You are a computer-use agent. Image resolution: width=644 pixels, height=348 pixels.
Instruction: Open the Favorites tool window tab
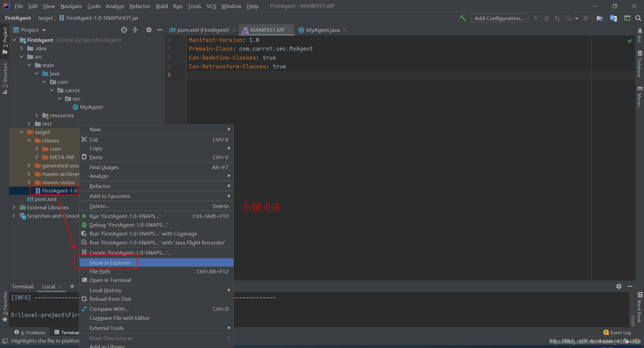(x=5, y=306)
